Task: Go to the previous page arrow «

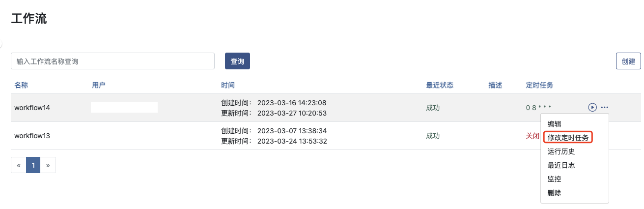Action: [19, 165]
